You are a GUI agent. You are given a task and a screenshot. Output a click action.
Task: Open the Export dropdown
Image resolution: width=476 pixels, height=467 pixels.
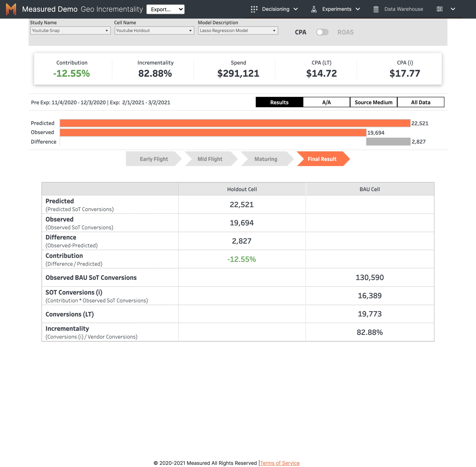165,9
